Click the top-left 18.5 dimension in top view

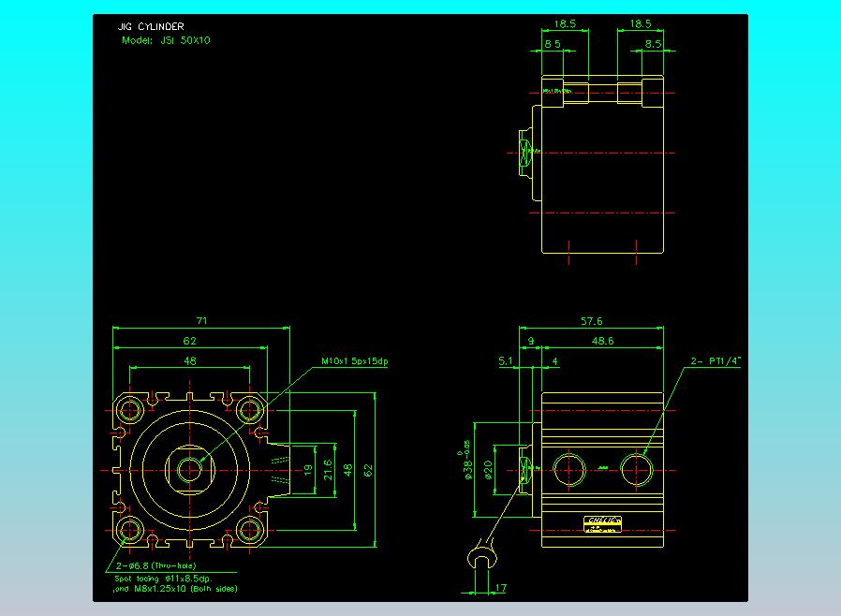click(x=565, y=24)
